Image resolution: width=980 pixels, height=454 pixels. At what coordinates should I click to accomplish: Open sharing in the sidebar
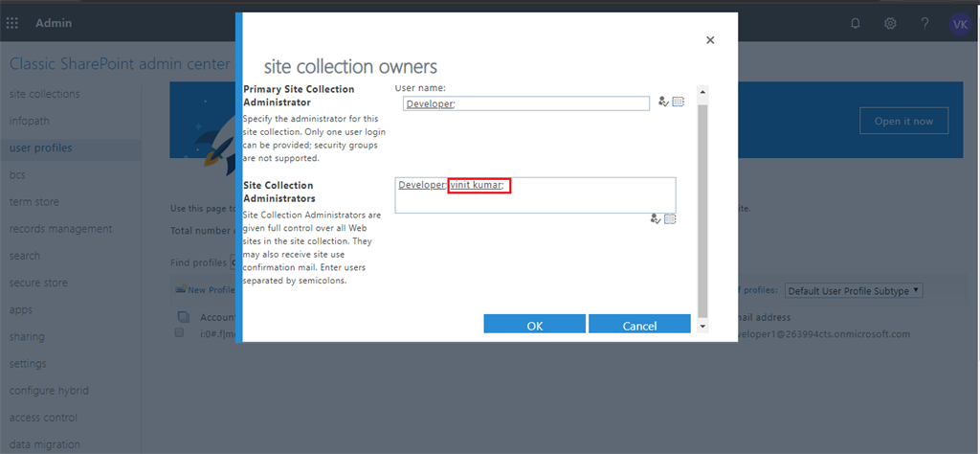[x=27, y=336]
